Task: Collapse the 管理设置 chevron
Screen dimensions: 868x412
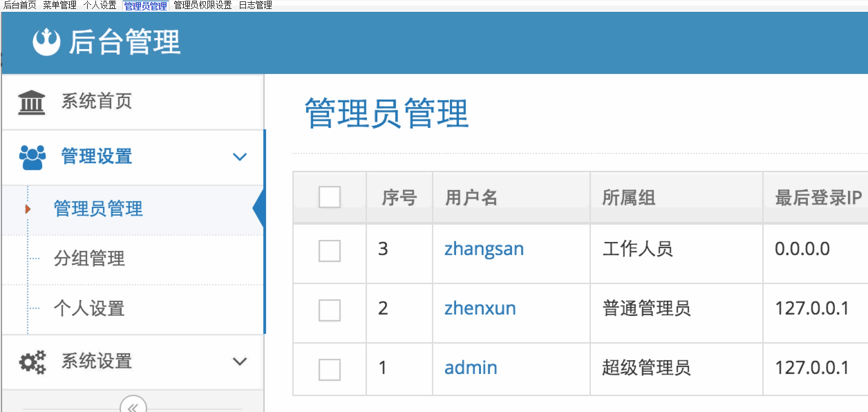Action: coord(240,157)
